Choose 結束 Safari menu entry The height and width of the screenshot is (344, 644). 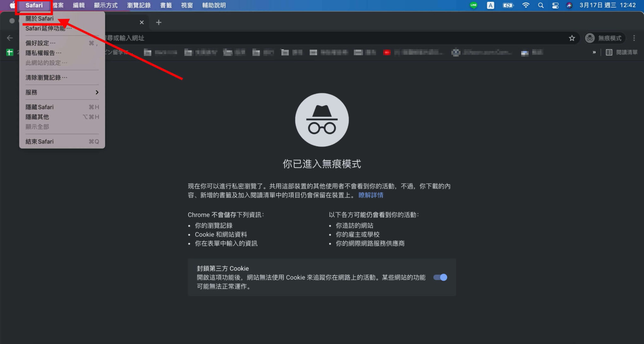click(62, 141)
